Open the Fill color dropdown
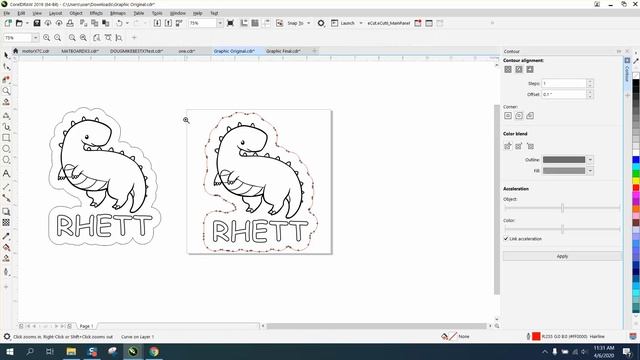This screenshot has height=360, width=640. [x=590, y=171]
